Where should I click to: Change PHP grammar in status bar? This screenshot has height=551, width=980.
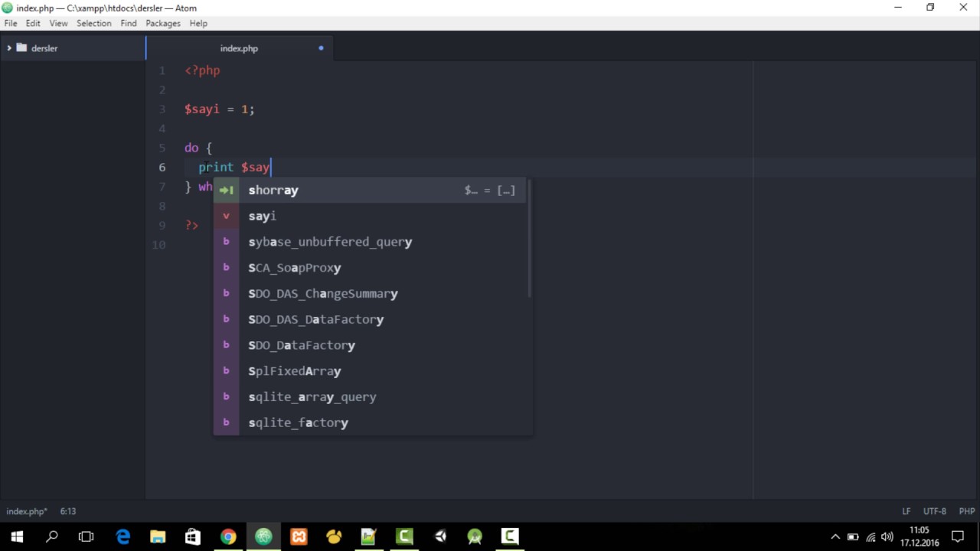[x=967, y=511]
